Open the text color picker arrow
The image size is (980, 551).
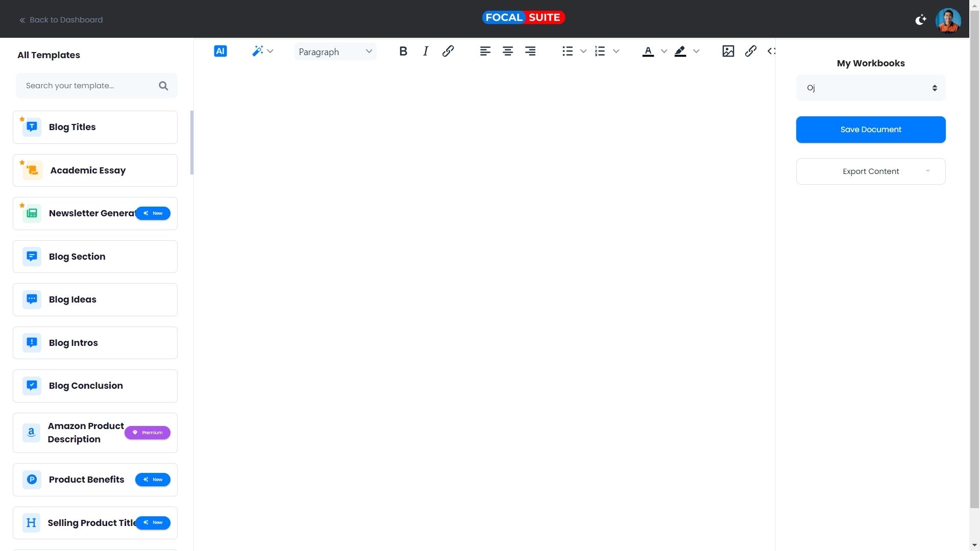click(x=664, y=51)
